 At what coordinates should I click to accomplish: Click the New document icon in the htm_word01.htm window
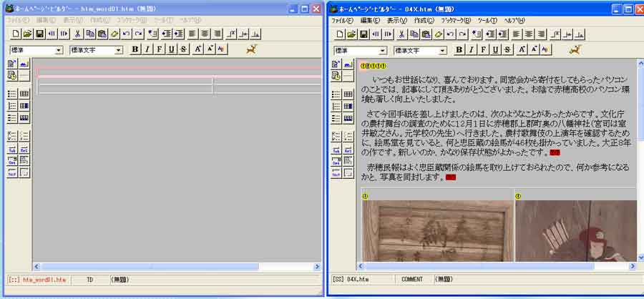15,34
